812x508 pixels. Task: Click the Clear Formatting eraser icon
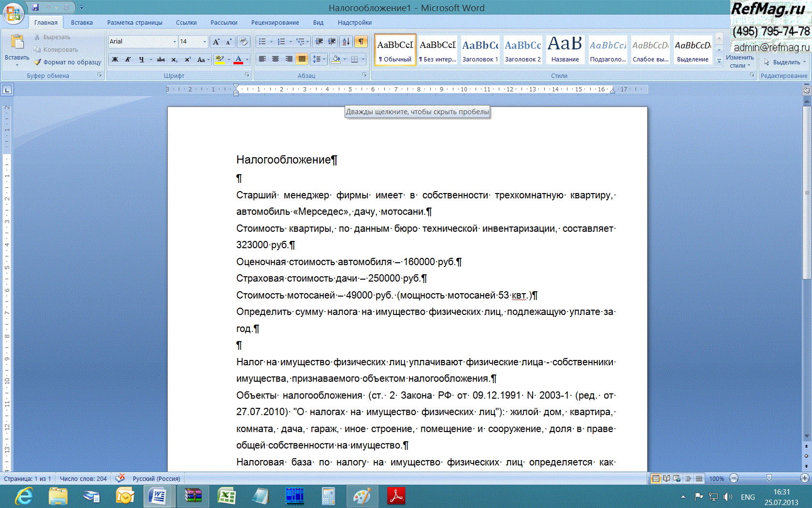244,42
